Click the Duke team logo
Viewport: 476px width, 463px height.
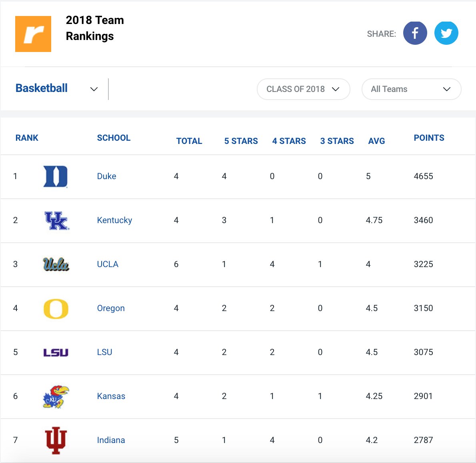tap(56, 176)
